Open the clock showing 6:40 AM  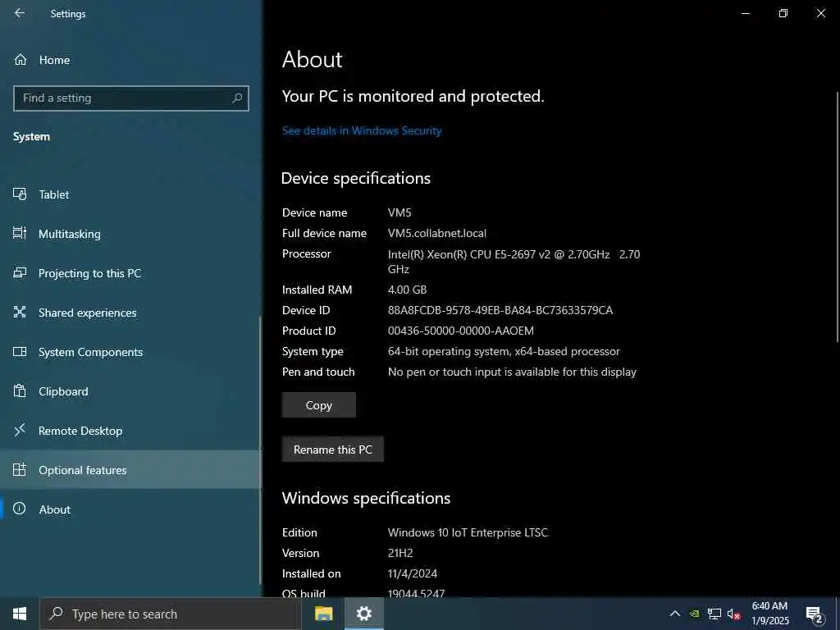click(x=769, y=614)
